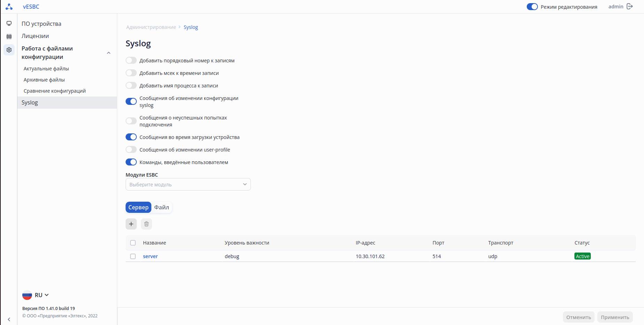Select all servers via header checkbox
Image resolution: width=644 pixels, height=325 pixels.
coord(133,243)
